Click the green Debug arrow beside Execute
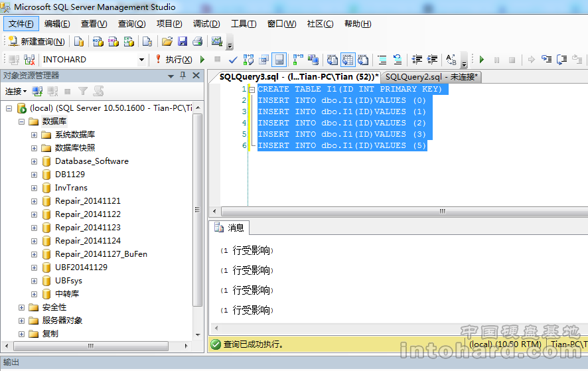This screenshot has height=371, width=588. click(202, 60)
